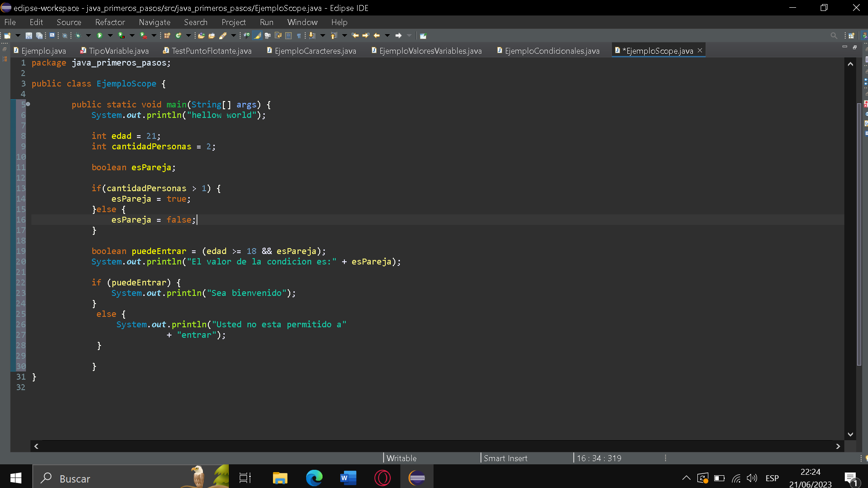This screenshot has height=488, width=868.
Task: Click the External Tools run icon
Action: 143,36
